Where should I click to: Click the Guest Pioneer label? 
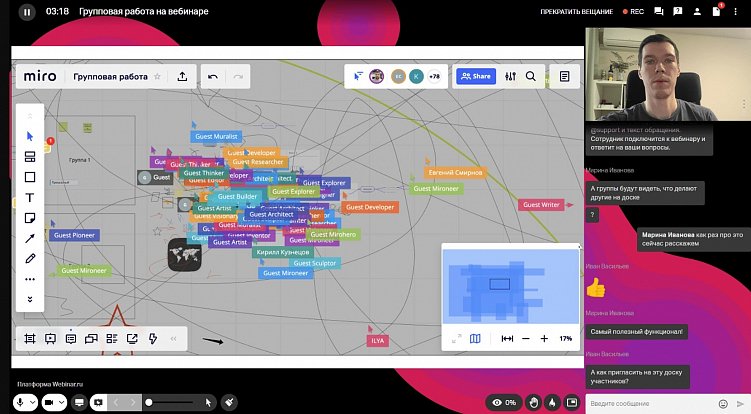[74, 235]
